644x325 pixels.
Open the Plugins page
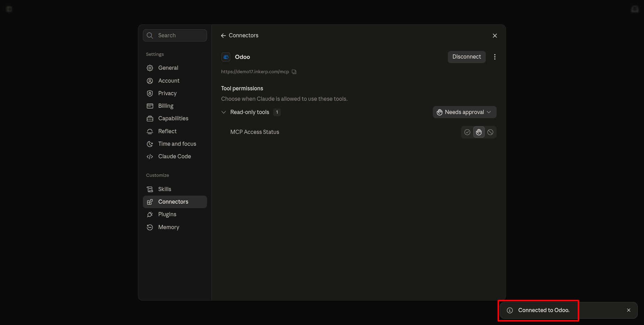click(175, 214)
